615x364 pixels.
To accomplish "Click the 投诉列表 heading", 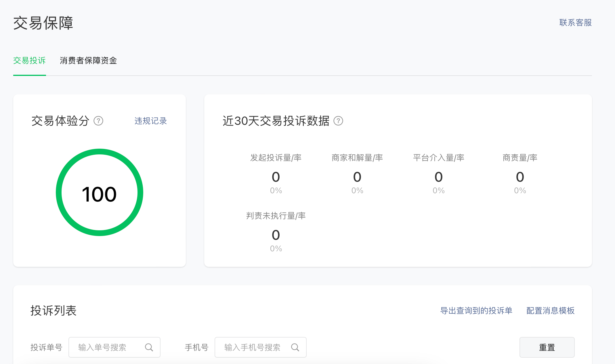I will pyautogui.click(x=54, y=311).
